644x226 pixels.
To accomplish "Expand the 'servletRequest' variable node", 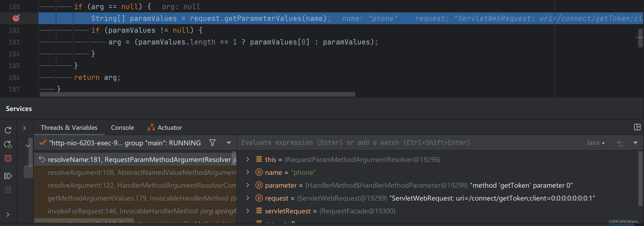I will (248, 211).
